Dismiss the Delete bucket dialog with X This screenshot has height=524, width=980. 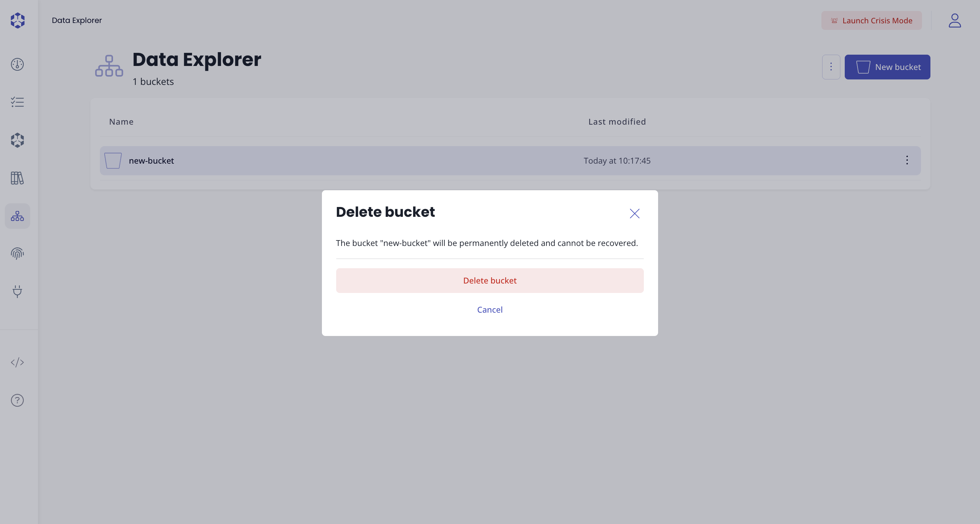[634, 213]
